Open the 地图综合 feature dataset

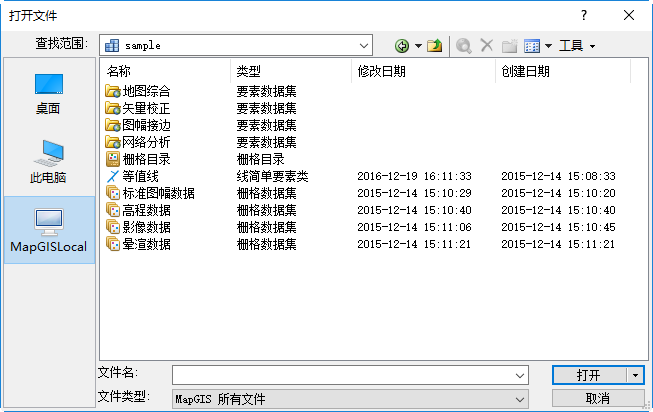[146, 91]
